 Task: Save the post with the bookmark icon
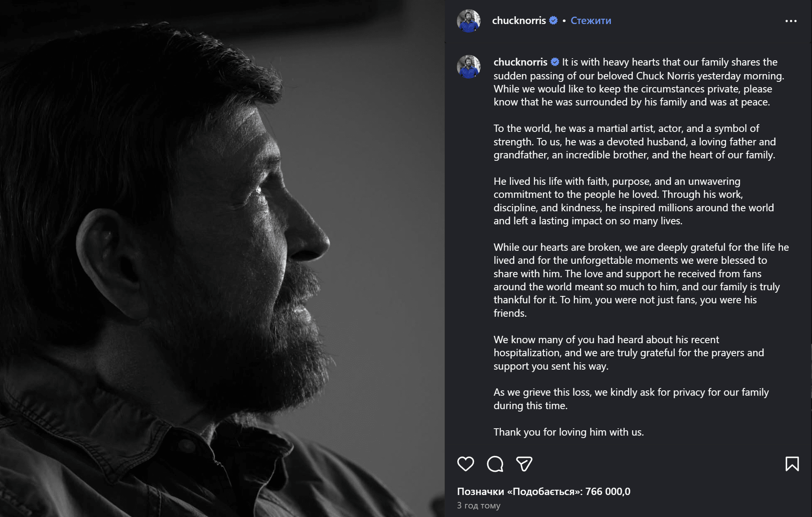(792, 464)
